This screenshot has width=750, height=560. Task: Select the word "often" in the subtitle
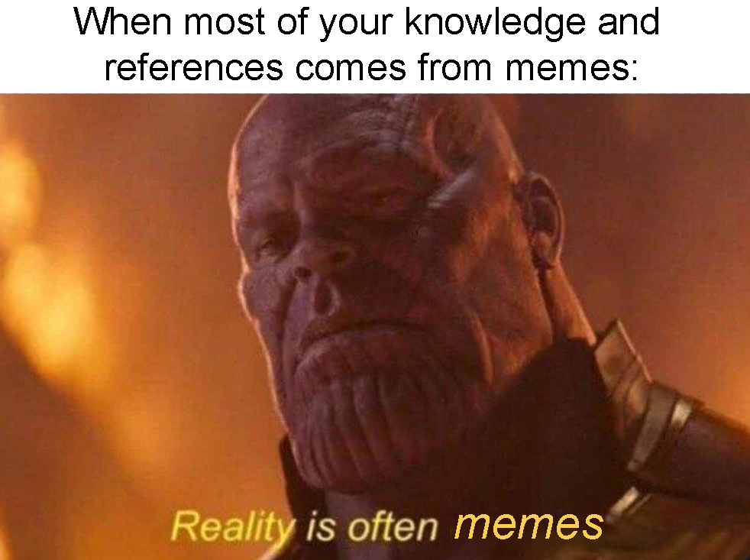(393, 526)
